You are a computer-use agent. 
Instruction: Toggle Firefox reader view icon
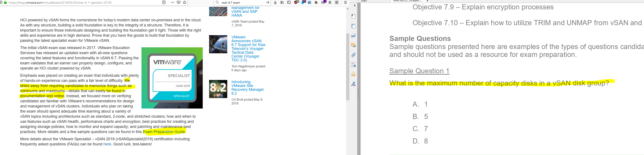(x=164, y=3)
